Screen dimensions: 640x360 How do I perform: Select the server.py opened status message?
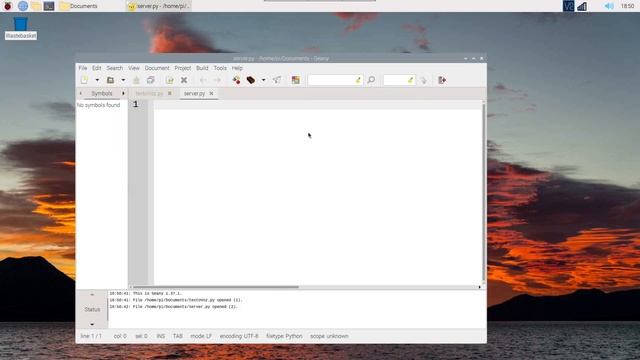(x=173, y=307)
